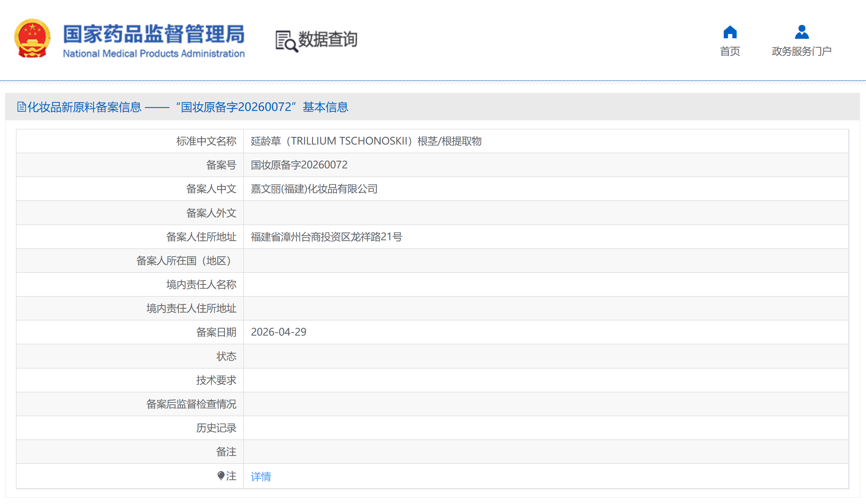Click the home house icon
866x504 pixels.
tap(730, 32)
